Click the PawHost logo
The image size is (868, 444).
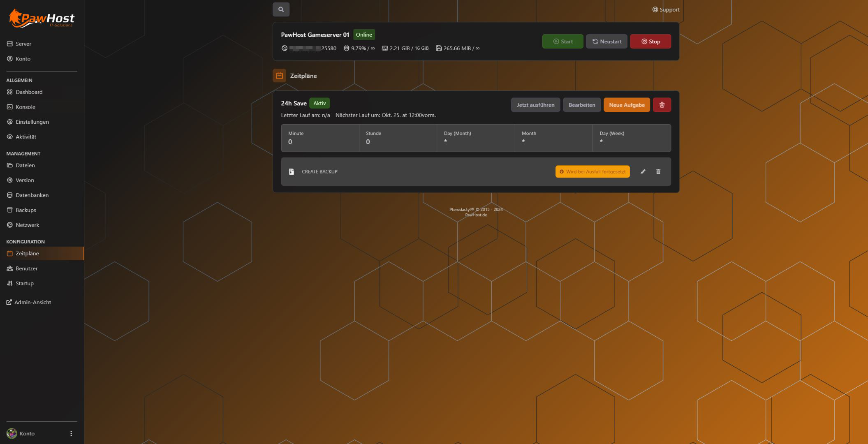point(42,19)
